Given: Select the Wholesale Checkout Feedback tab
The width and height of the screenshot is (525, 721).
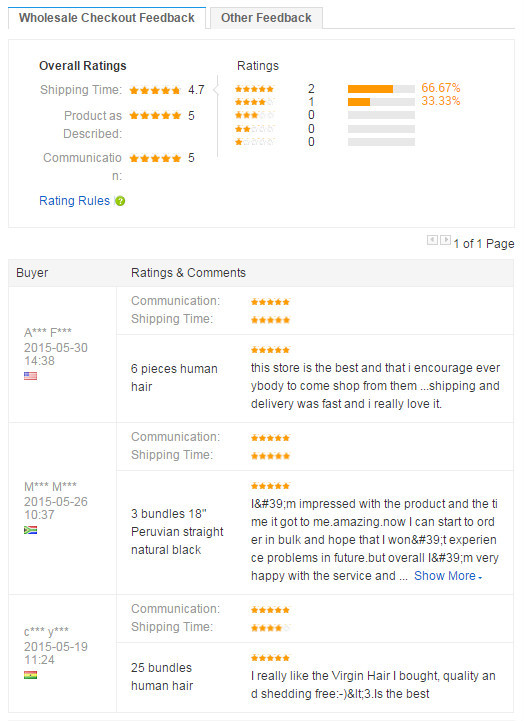Looking at the screenshot, I should pos(107,18).
